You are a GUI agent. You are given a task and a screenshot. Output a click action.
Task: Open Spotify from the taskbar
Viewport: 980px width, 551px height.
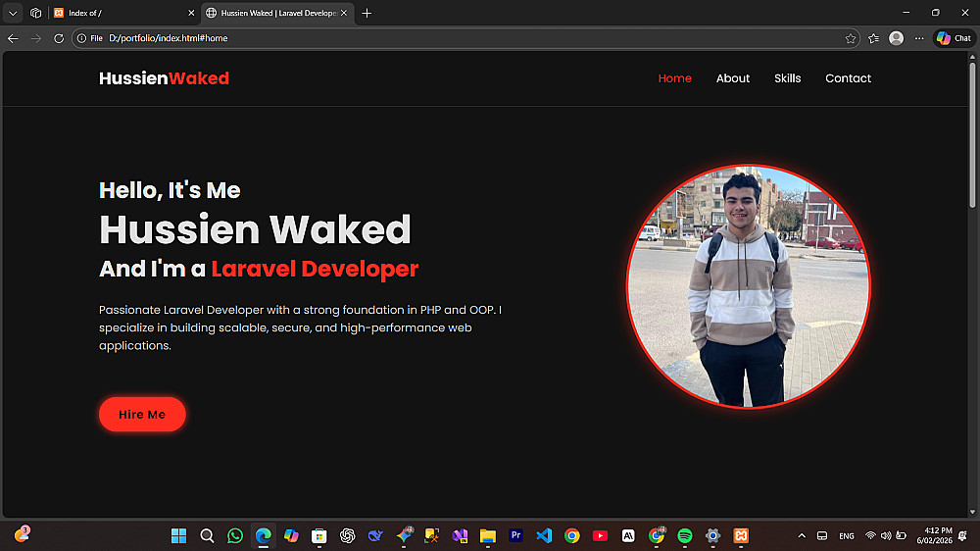pyautogui.click(x=684, y=535)
